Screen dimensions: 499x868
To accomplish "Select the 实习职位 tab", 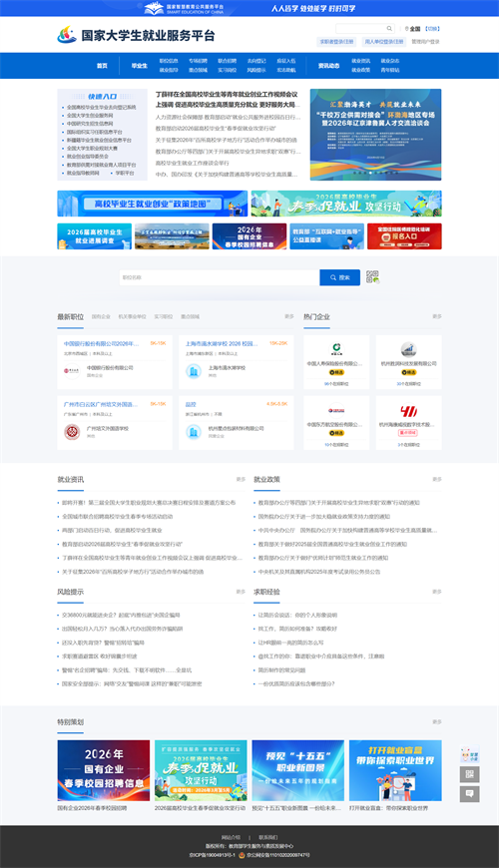I will coord(164,316).
